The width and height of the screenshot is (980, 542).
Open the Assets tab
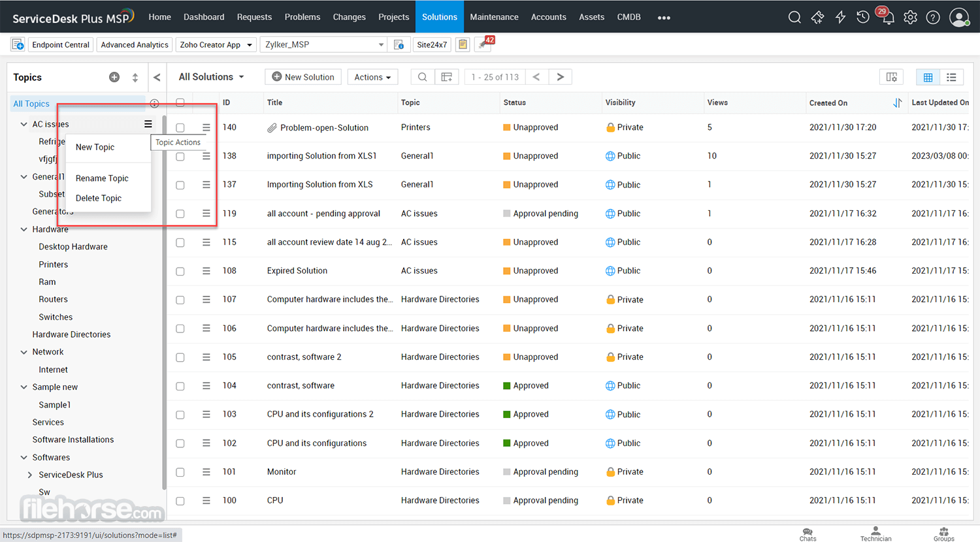pyautogui.click(x=591, y=17)
